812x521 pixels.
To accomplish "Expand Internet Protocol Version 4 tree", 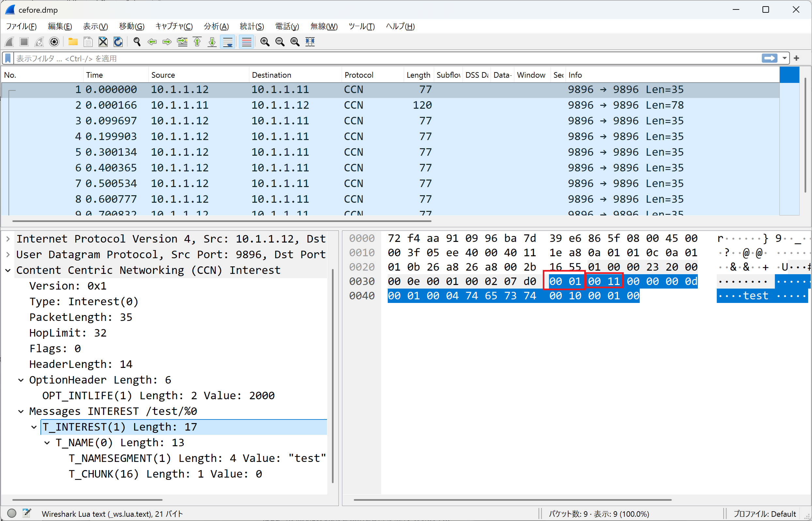I will (8, 239).
